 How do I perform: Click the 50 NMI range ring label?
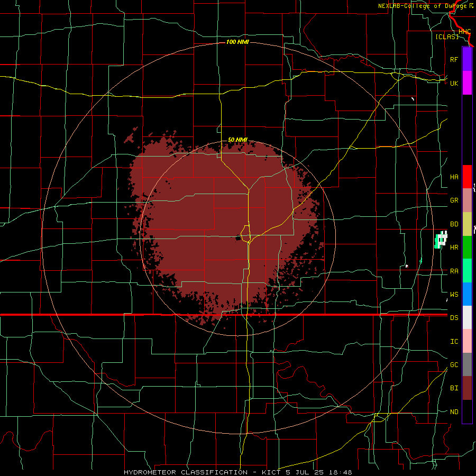(x=237, y=140)
